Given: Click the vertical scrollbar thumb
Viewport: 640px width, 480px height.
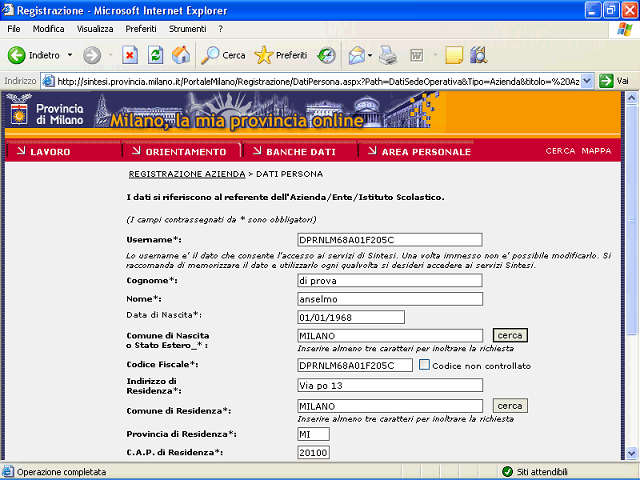Looking at the screenshot, I should 631,220.
